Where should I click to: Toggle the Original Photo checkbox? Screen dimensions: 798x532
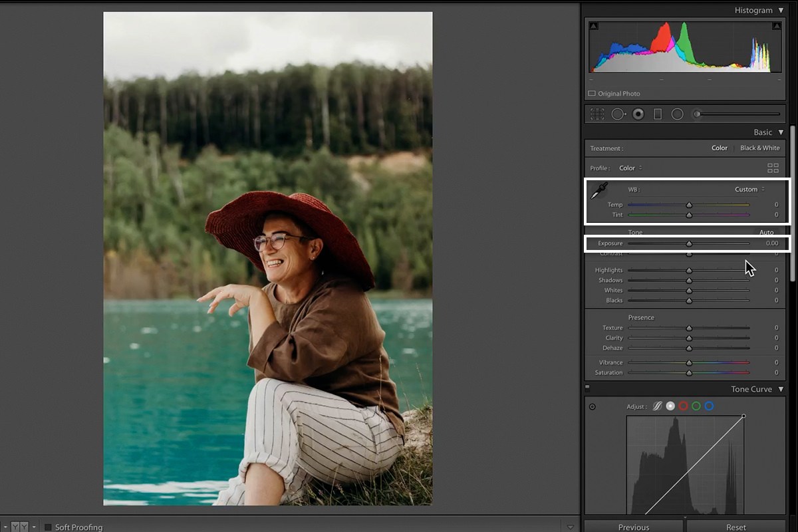pos(592,94)
